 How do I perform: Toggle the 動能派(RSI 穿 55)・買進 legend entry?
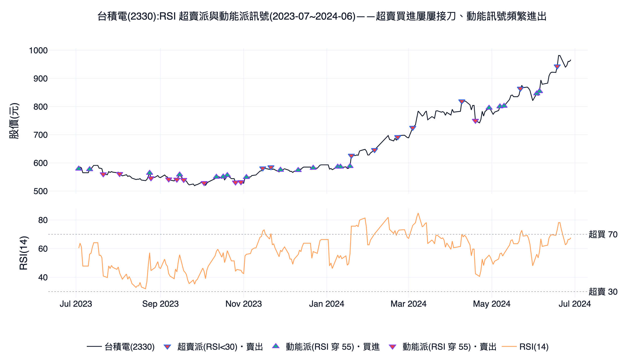[x=326, y=347]
